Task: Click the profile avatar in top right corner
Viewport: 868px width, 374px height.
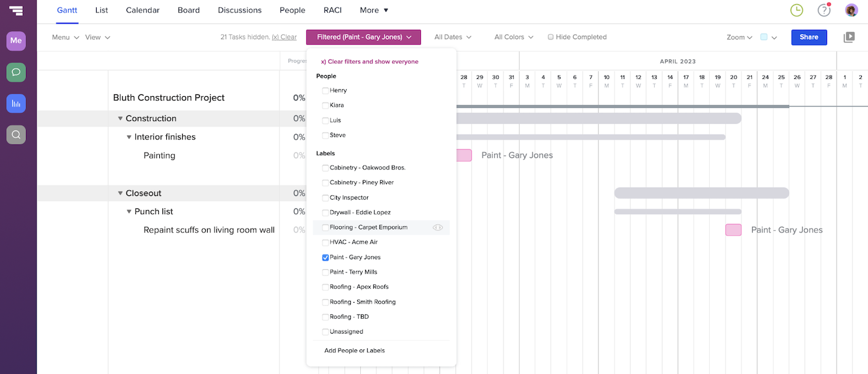Action: point(850,10)
